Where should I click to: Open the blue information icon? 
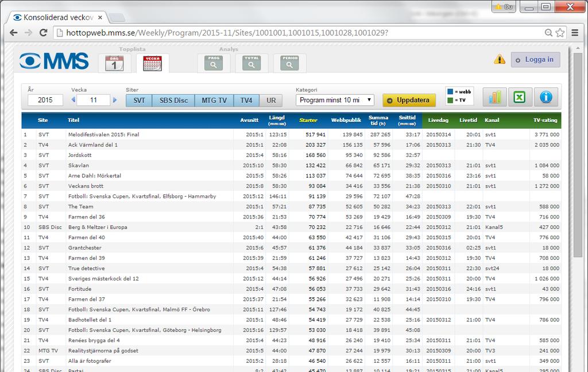tap(546, 97)
